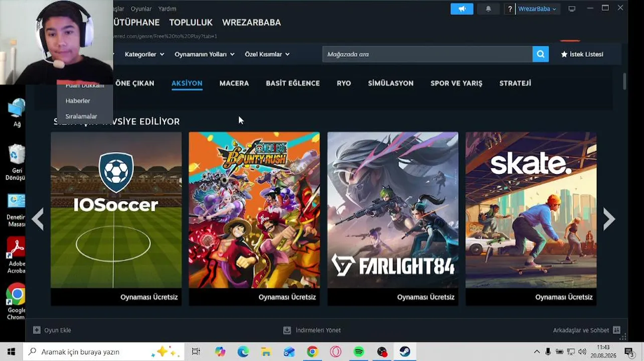The height and width of the screenshot is (361, 644).
Task: Click the store search magnifier button
Action: (540, 54)
